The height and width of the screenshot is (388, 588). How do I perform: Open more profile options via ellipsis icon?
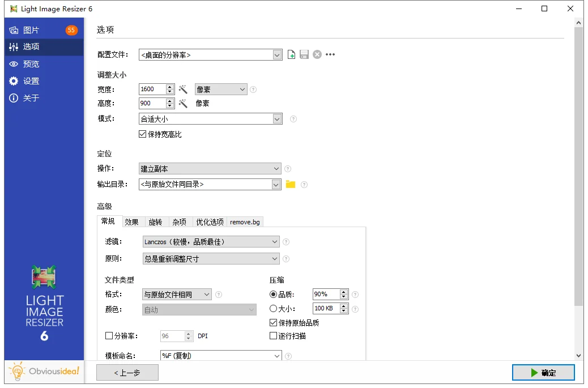pos(329,54)
